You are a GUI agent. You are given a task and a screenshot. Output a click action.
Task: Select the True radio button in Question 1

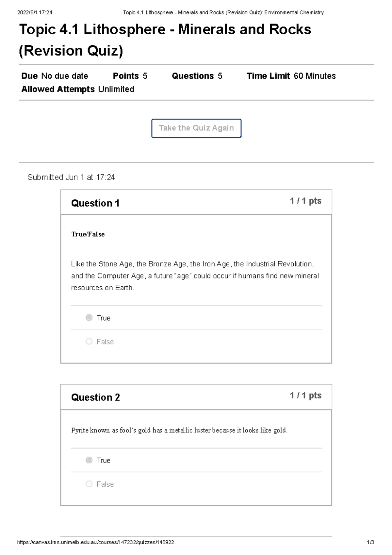pos(89,318)
